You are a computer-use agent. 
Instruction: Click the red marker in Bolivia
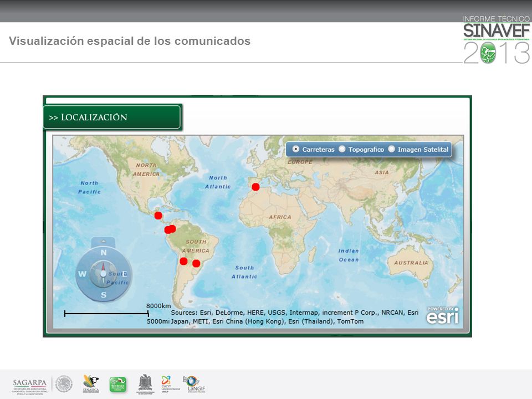(x=183, y=261)
